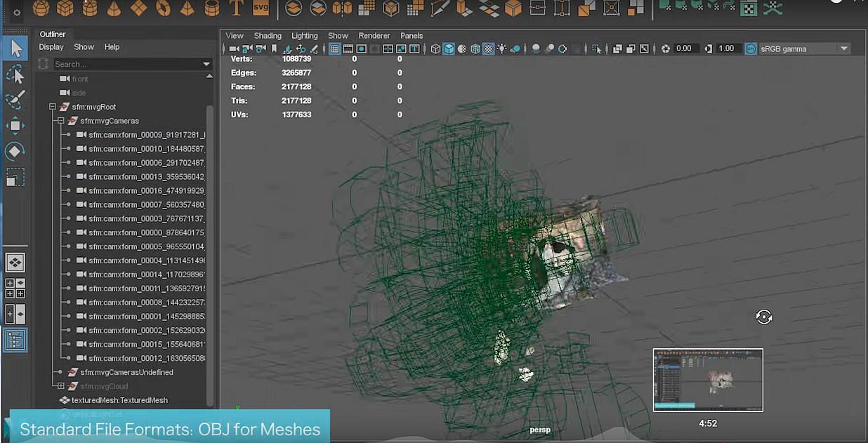Create a polygon cube from the shelf

pyautogui.click(x=65, y=8)
